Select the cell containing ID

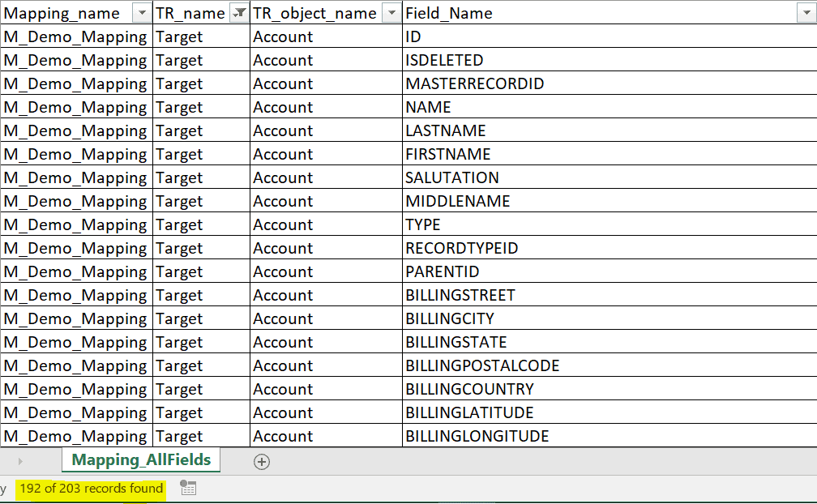point(610,36)
